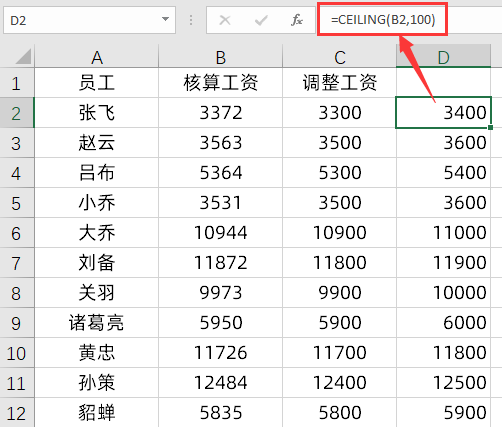This screenshot has height=427, width=502.
Task: Click the cell with value 11726
Action: (220, 353)
